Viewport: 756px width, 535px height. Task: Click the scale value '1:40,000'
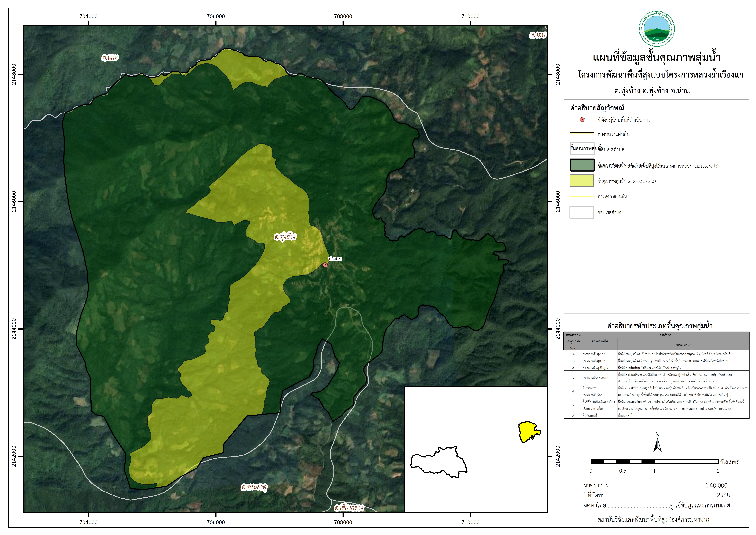point(716,485)
